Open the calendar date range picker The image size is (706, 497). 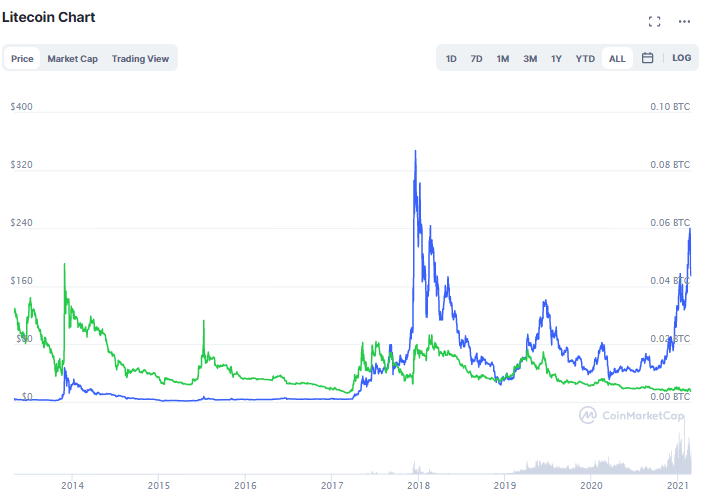pos(647,58)
